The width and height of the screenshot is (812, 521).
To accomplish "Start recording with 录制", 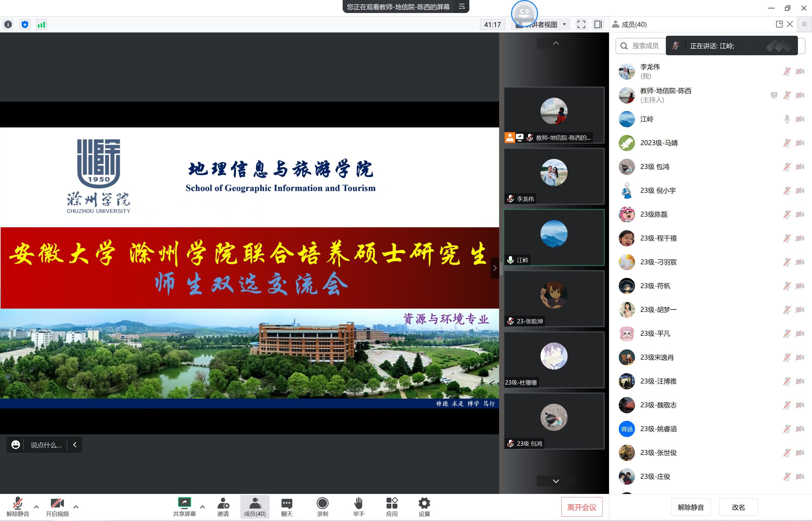I will click(x=323, y=507).
